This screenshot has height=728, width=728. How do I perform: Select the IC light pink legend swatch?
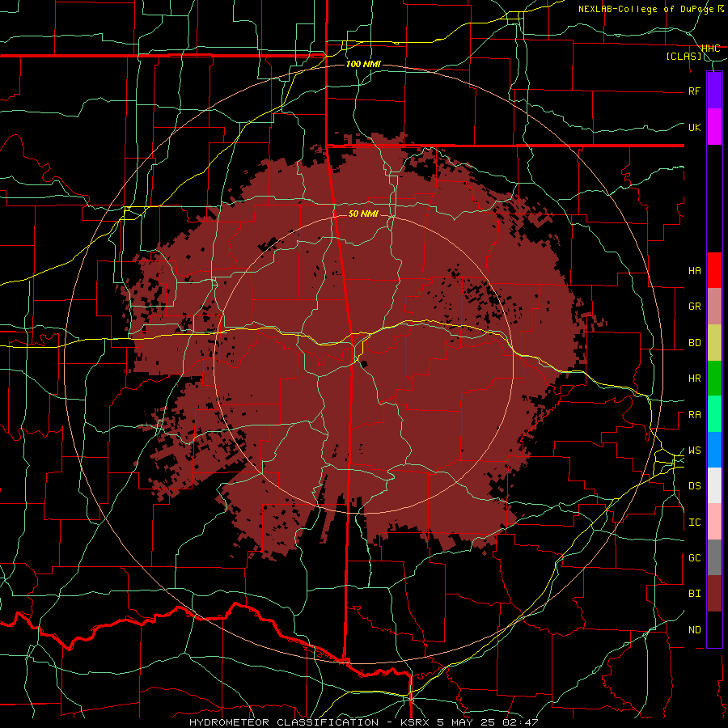[x=714, y=522]
